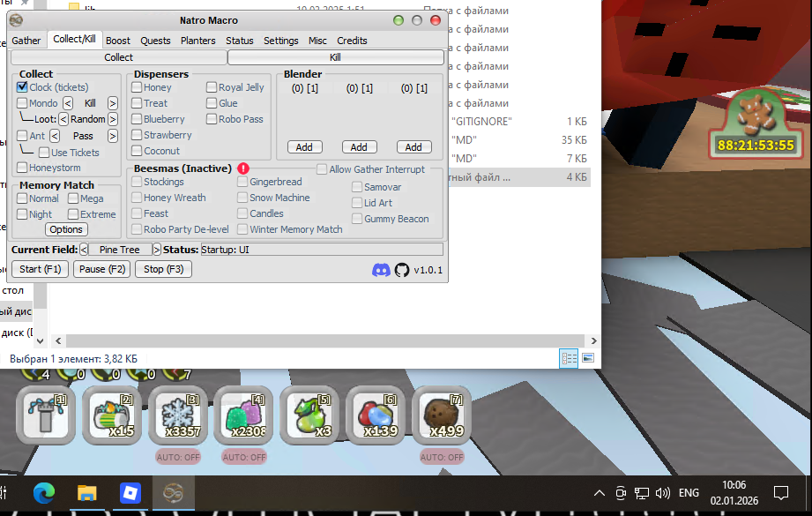Viewport: 812px width, 516px height.
Task: Enable Normal Memory Match checkbox
Action: (x=22, y=198)
